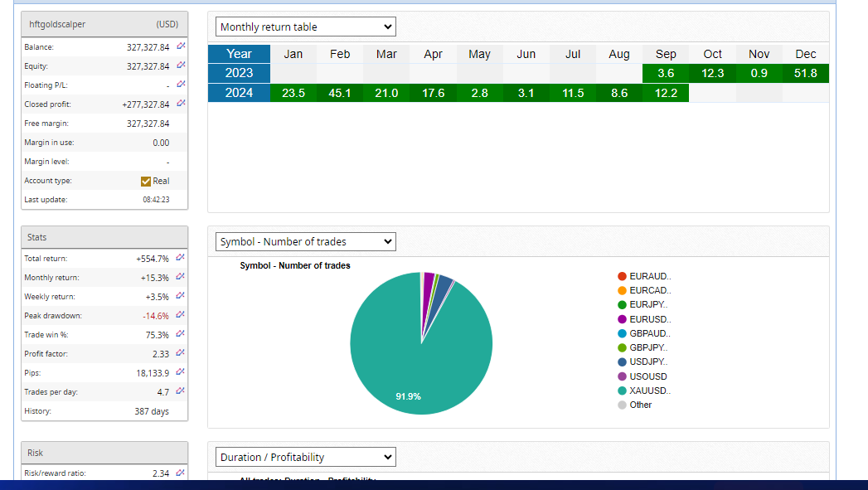
Task: Click the chart icon beside Closed profit
Action: [x=181, y=104]
